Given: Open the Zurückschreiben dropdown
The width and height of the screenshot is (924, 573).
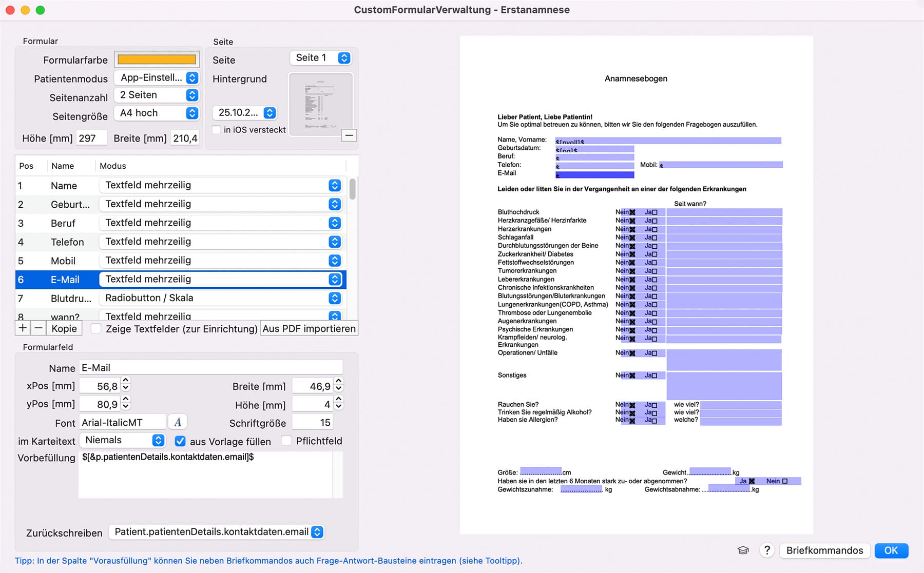Looking at the screenshot, I should 217,532.
